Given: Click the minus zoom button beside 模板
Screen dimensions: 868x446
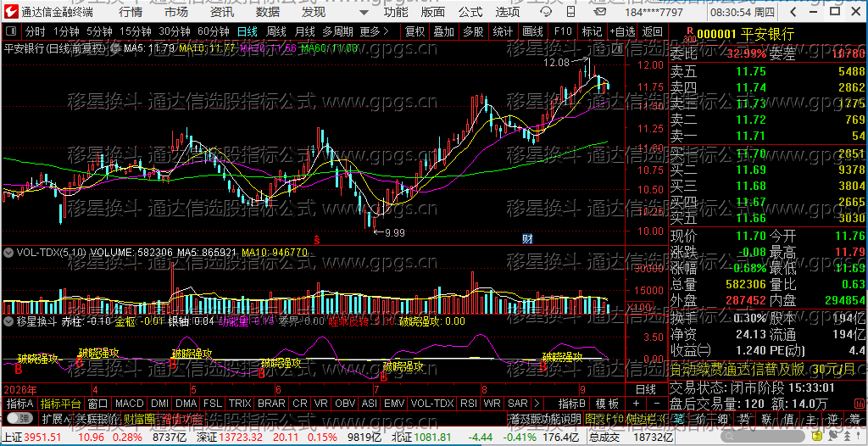Looking at the screenshot, I should pyautogui.click(x=657, y=404).
